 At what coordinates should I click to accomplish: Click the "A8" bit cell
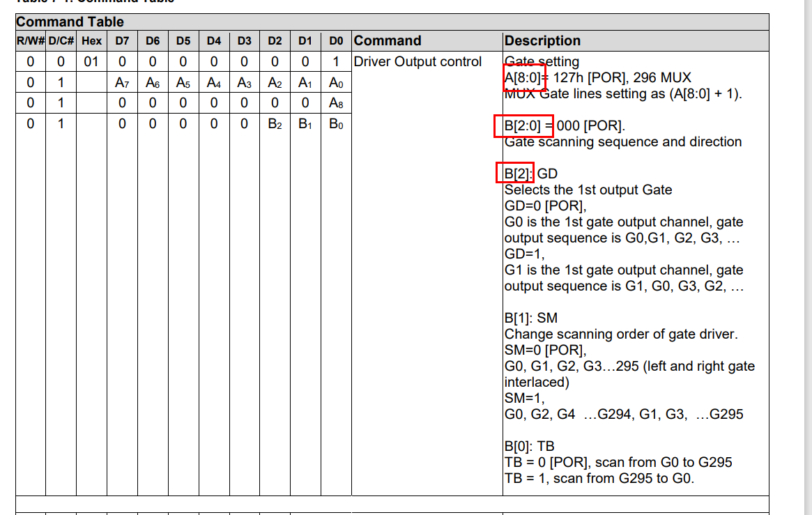click(336, 103)
